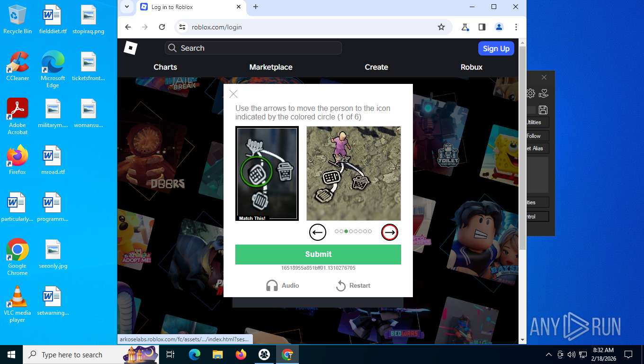
Task: Select the Microsoft Edge desktop shortcut
Action: coord(53,70)
